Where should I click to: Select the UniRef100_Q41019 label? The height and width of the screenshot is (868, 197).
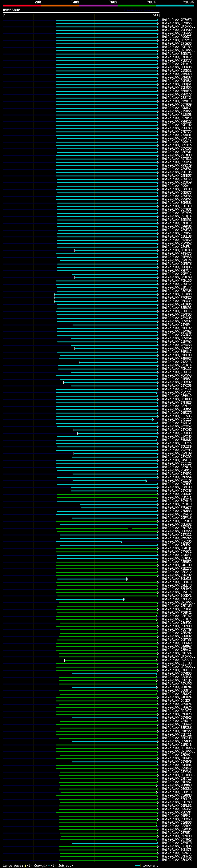pyautogui.click(x=176, y=64)
